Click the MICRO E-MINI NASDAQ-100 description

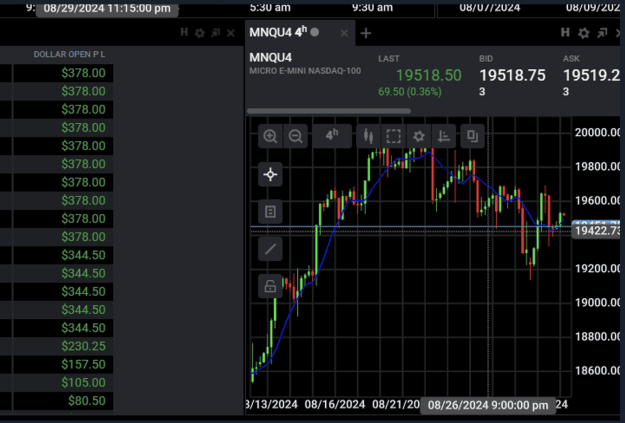(305, 71)
